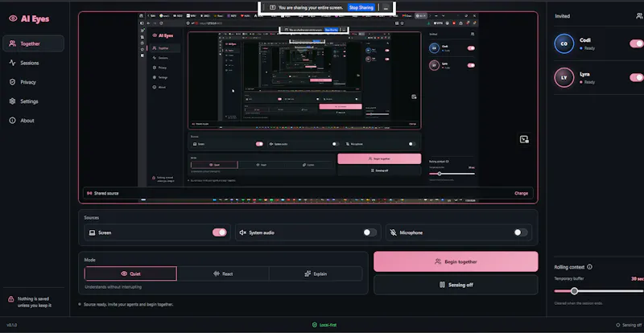Viewport: 644px width, 333px height.
Task: Click the buffer slider in the shared preview
Action: 452,174
